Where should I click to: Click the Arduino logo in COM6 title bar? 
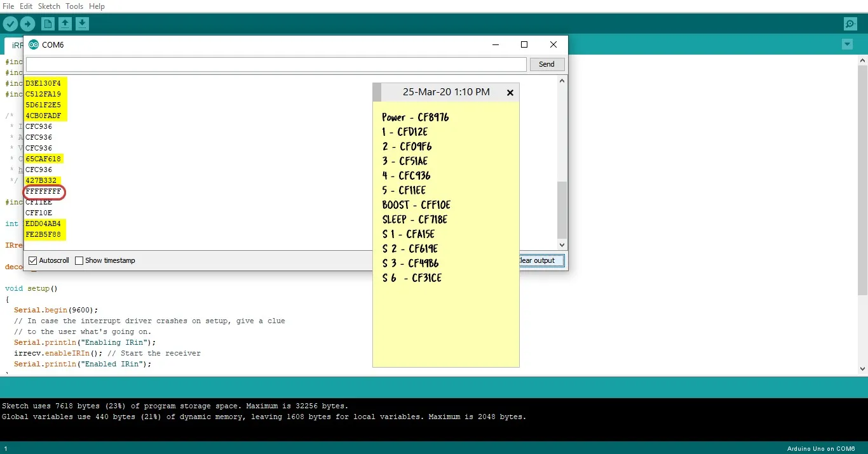pos(34,45)
